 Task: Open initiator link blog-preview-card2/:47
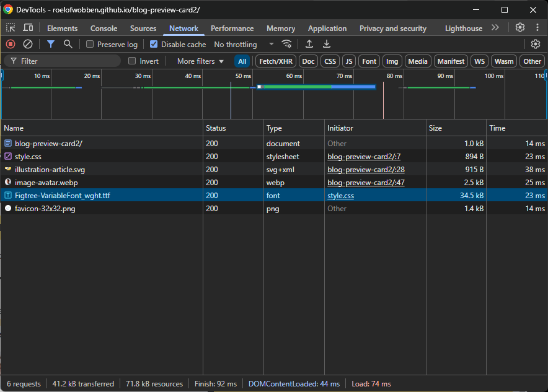point(366,183)
